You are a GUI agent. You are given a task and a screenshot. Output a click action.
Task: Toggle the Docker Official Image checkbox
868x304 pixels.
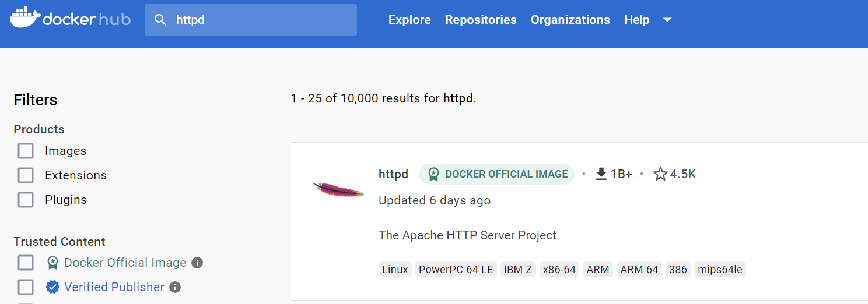pos(26,263)
